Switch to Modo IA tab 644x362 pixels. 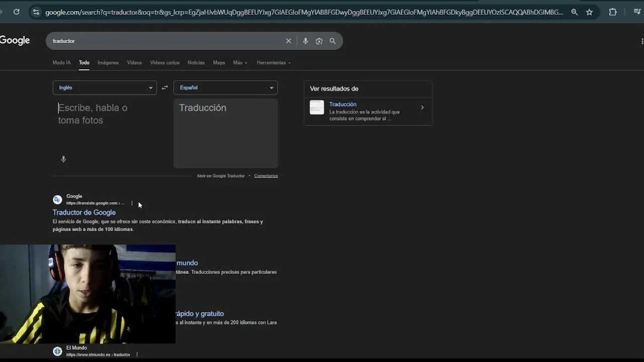pyautogui.click(x=61, y=63)
